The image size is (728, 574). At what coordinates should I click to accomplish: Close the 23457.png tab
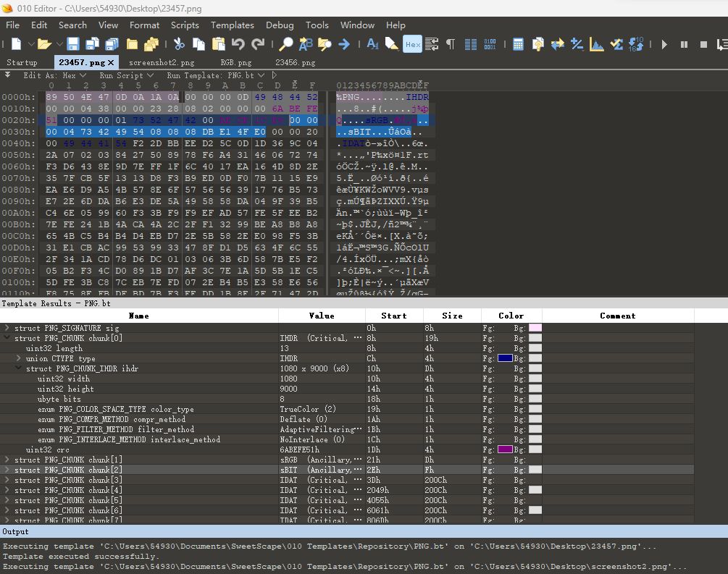point(111,63)
